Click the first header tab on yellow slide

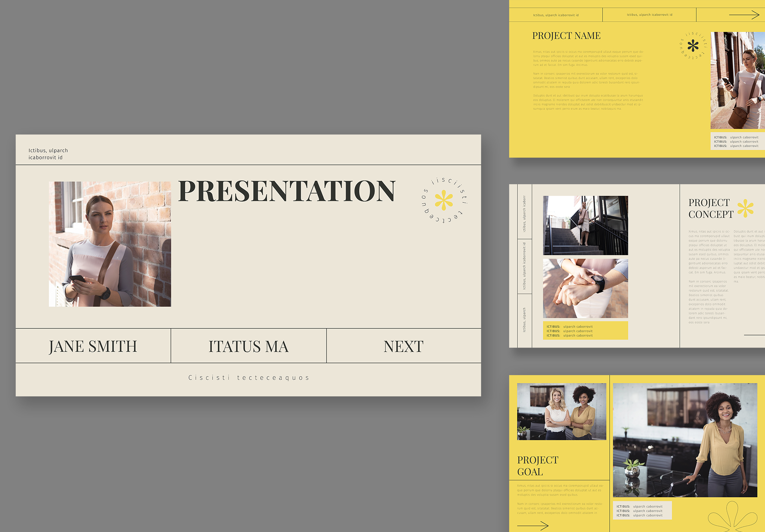(x=556, y=15)
